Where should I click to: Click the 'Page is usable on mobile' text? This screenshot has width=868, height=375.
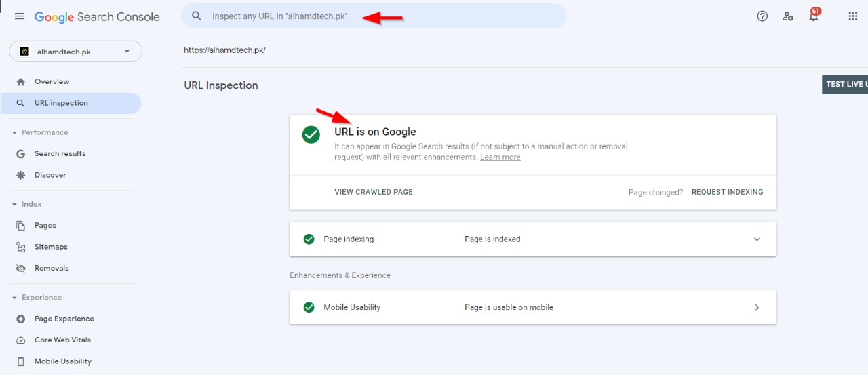(509, 307)
